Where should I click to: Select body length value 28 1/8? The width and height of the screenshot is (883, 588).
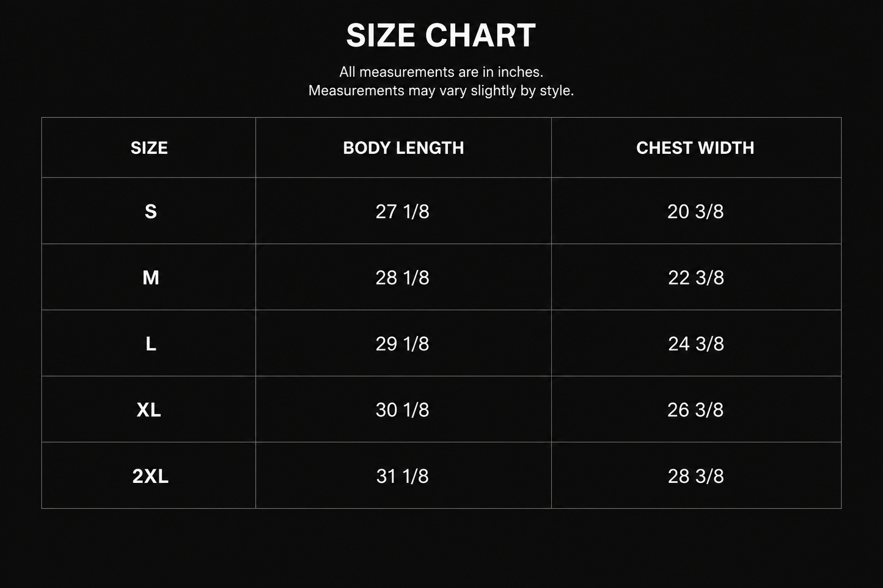(x=402, y=278)
